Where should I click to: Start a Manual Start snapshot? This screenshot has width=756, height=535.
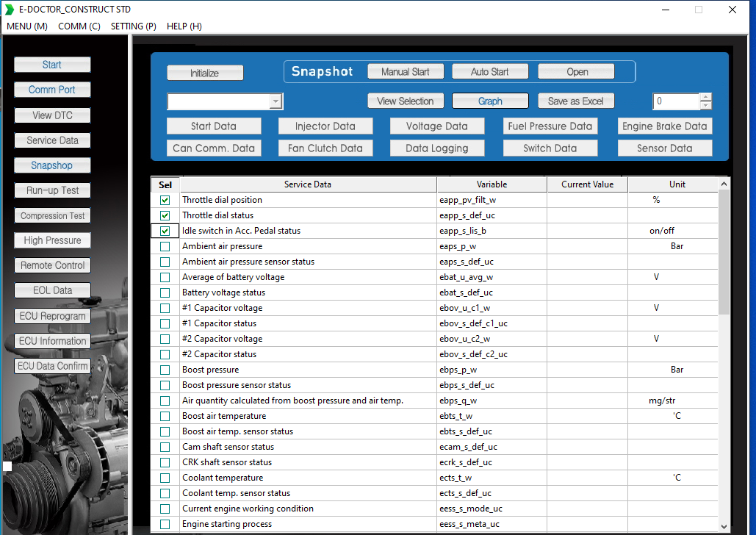(x=405, y=71)
